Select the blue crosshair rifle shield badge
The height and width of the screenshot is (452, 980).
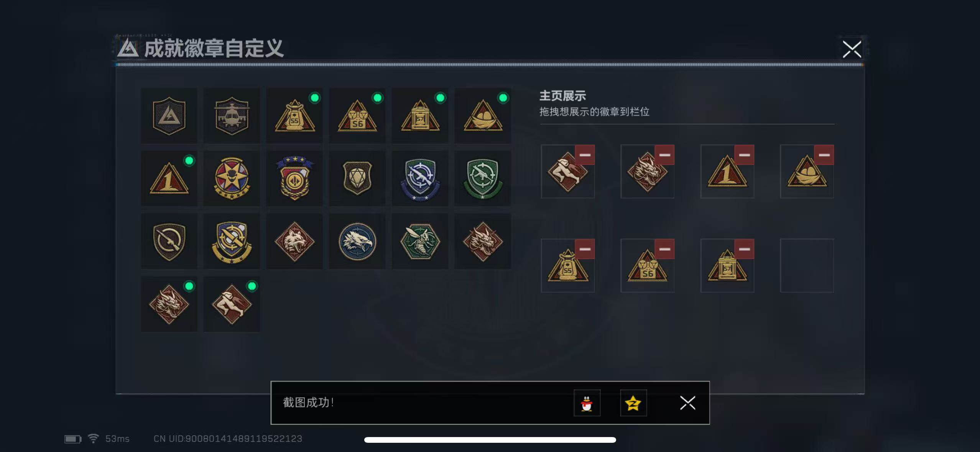pyautogui.click(x=420, y=179)
